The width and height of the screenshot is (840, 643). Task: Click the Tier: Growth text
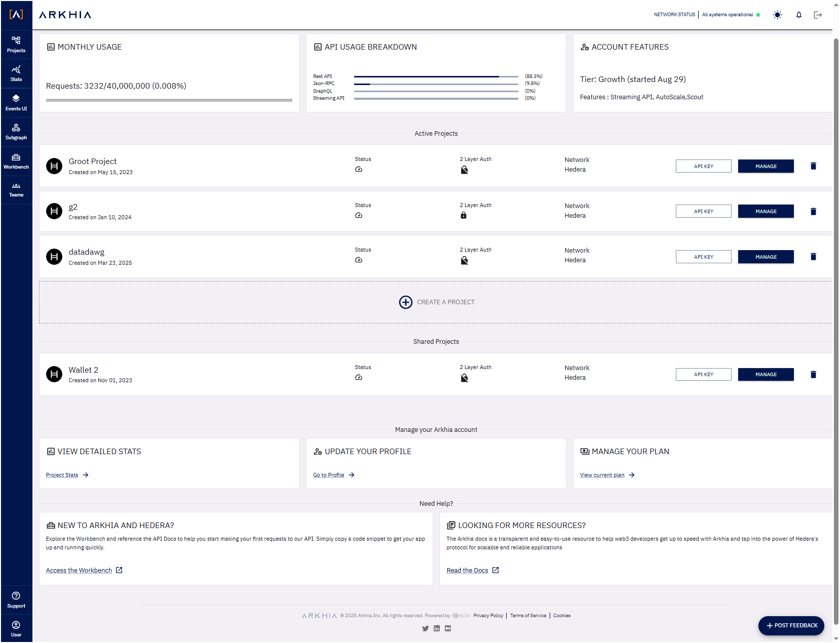pos(633,79)
